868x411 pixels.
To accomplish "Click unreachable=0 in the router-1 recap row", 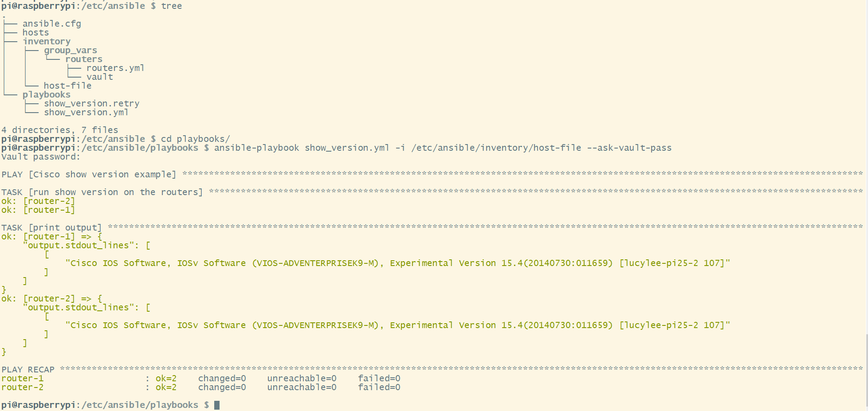I will coord(302,379).
